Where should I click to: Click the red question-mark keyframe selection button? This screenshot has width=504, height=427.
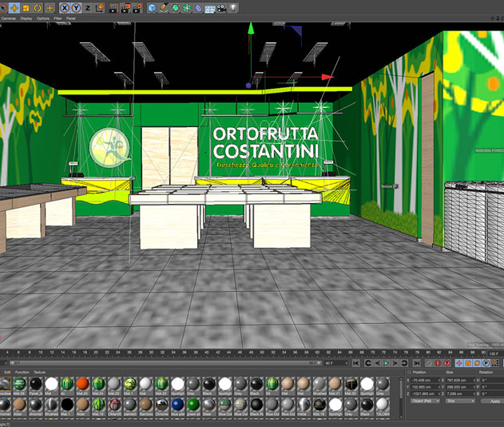pyautogui.click(x=446, y=363)
